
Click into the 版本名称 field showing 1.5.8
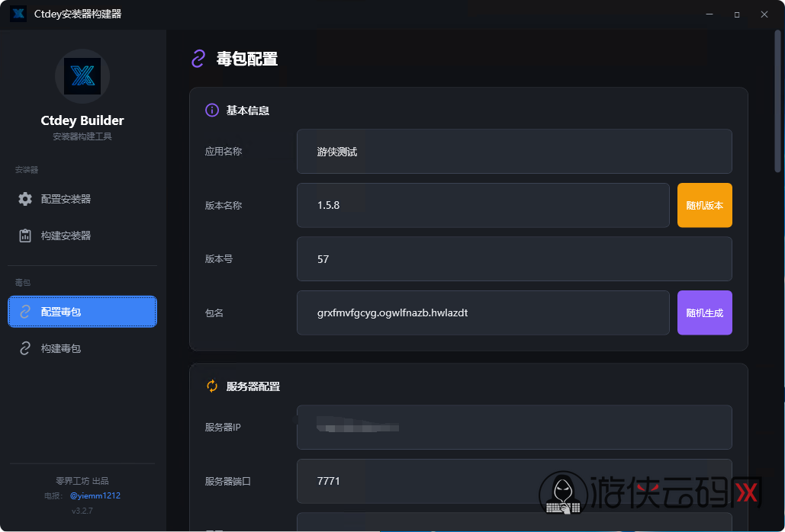(x=482, y=205)
